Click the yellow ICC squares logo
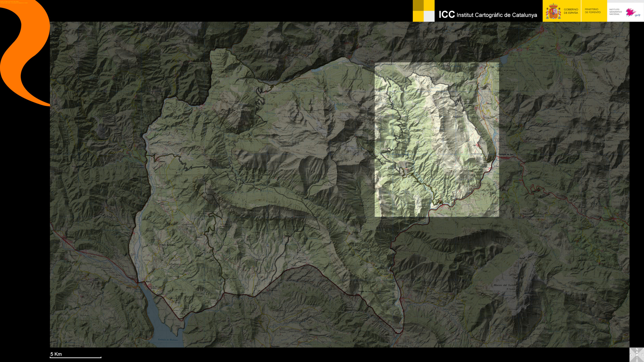 [423, 11]
